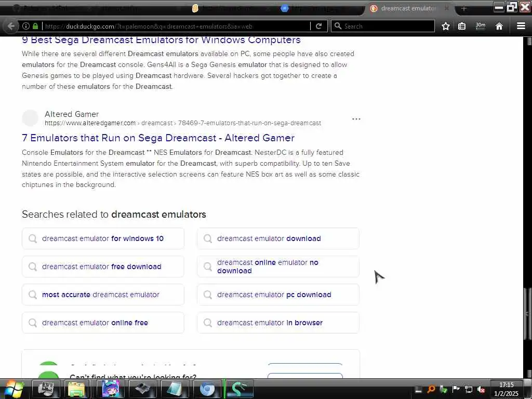The height and width of the screenshot is (399, 532).
Task: Search dreamcast emulator download
Action: (278, 238)
